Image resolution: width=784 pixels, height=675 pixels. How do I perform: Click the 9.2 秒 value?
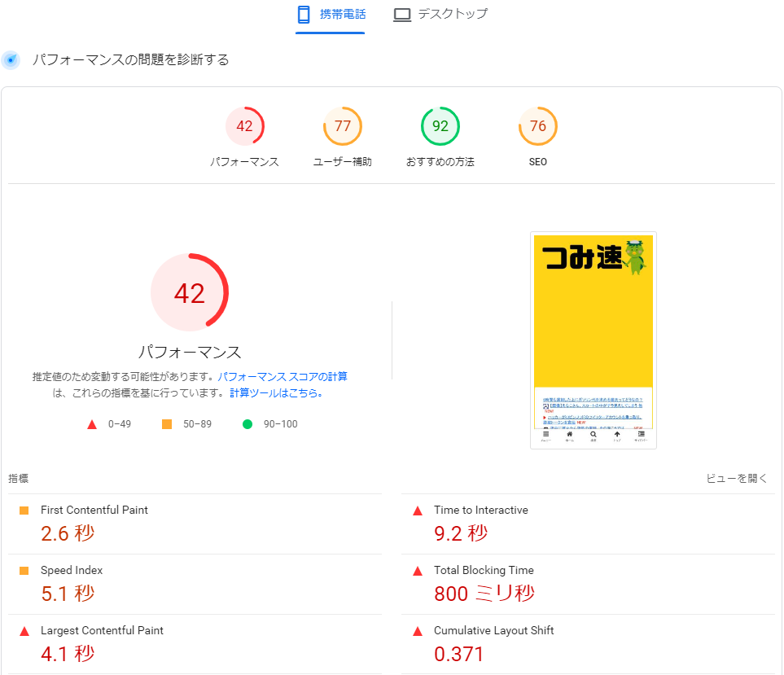tap(461, 533)
